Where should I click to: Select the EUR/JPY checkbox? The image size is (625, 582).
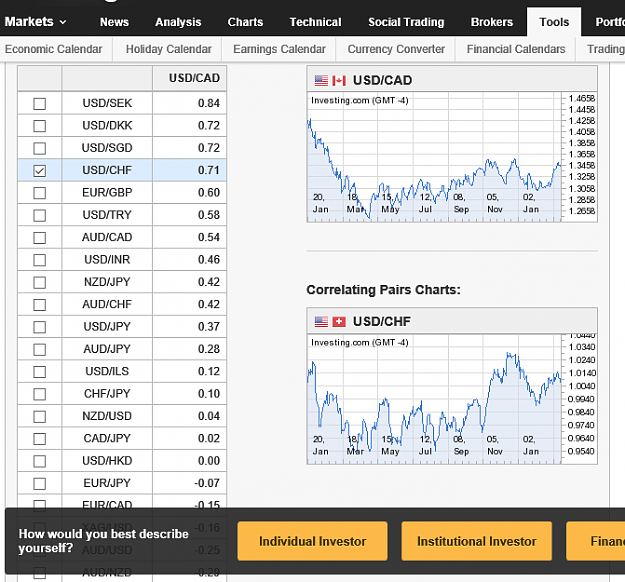tap(39, 484)
